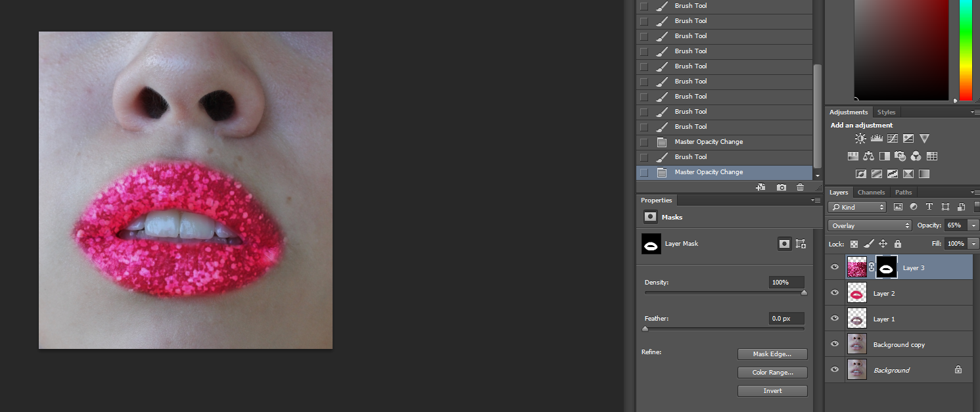The height and width of the screenshot is (412, 980).
Task: Add a Photo Filter adjustment
Action: point(900,156)
